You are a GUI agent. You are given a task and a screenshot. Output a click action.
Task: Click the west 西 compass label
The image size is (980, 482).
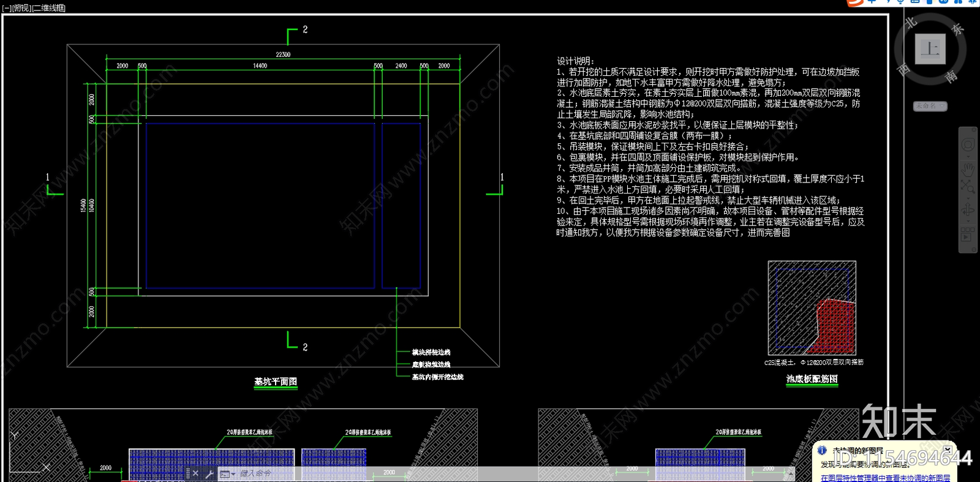coord(903,69)
